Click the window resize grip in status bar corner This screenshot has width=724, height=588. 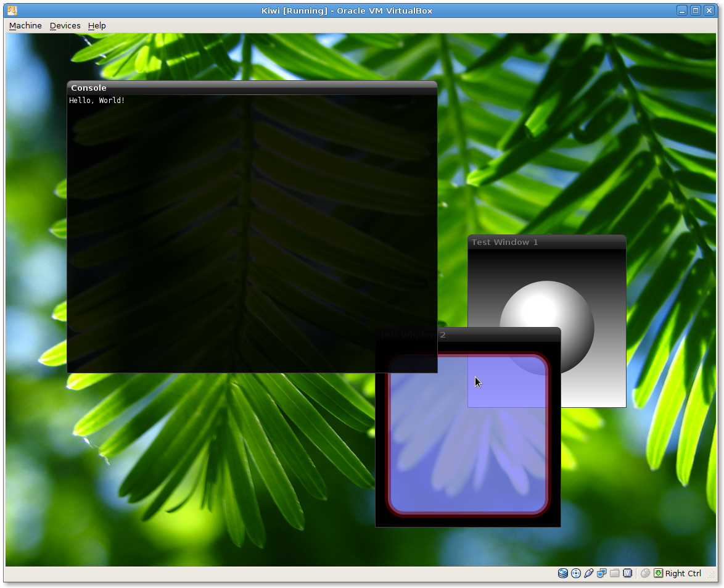click(x=712, y=576)
